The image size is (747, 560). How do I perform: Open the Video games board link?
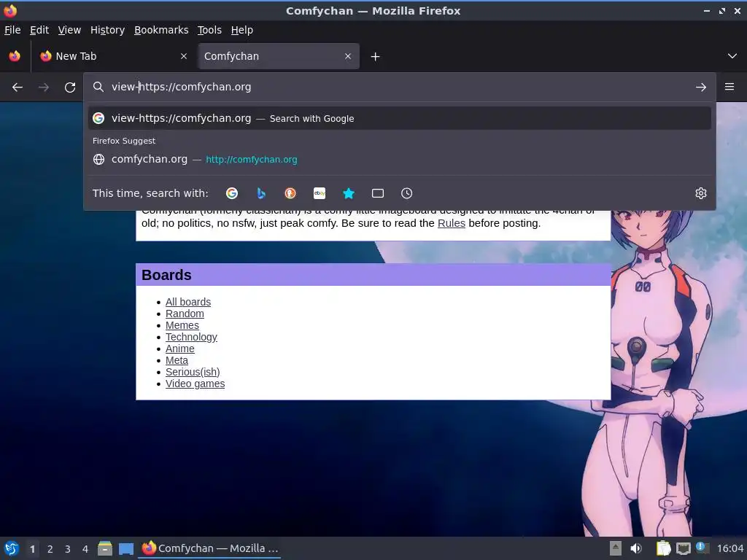(195, 384)
